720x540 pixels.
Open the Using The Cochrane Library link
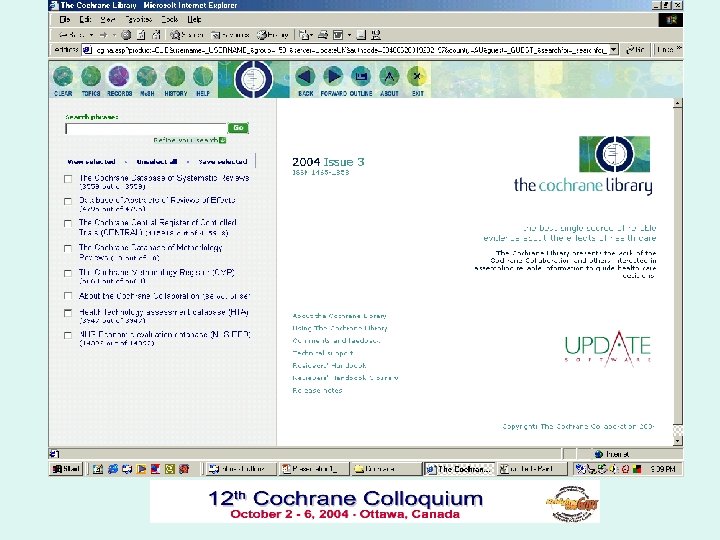[340, 328]
